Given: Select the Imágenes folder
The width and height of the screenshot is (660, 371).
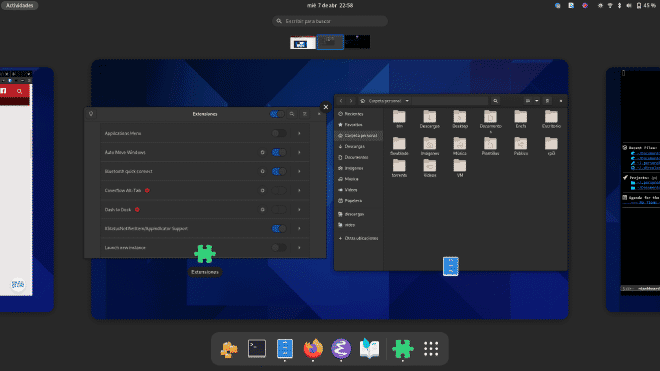Looking at the screenshot, I should pyautogui.click(x=430, y=146).
